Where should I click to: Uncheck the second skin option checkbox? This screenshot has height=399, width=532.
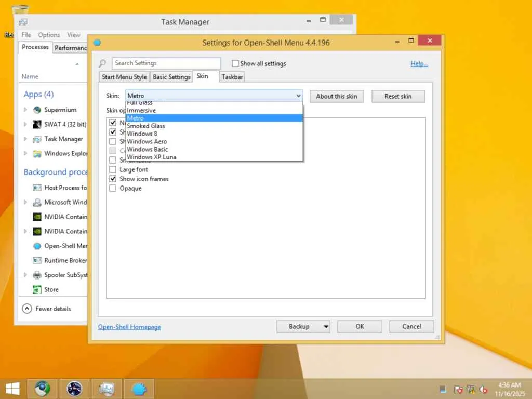pos(113,132)
